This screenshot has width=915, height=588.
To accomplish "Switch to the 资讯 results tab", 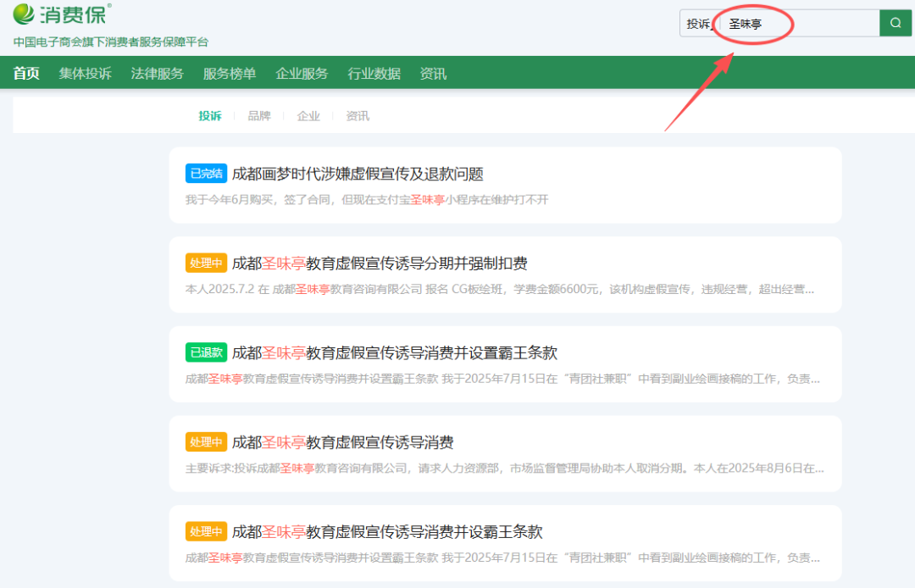I will coord(358,116).
